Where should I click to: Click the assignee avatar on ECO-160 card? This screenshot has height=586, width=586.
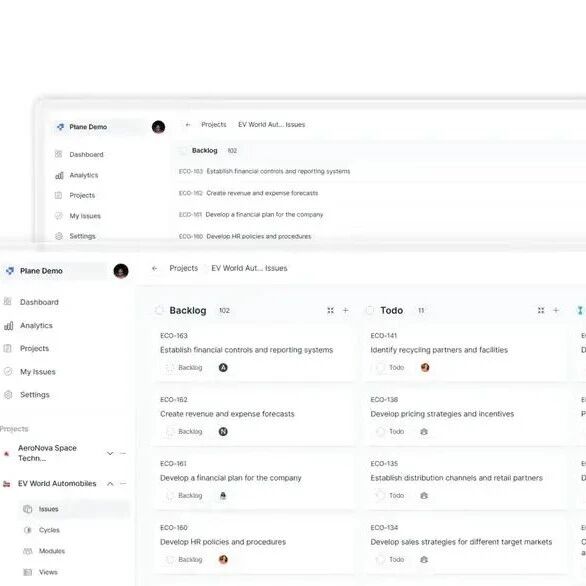[223, 559]
